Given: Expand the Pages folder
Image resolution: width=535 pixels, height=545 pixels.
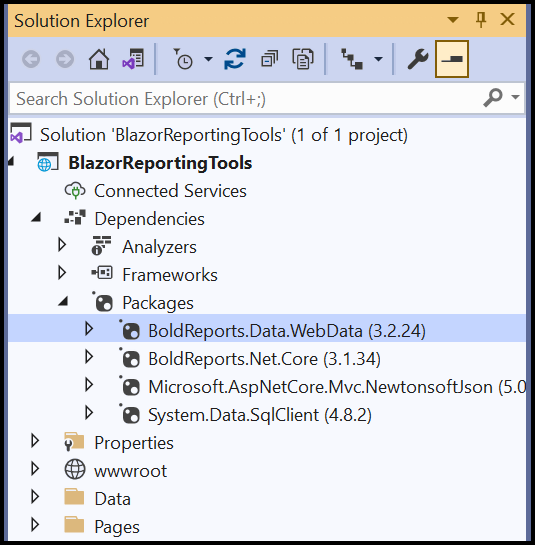Looking at the screenshot, I should click(35, 525).
